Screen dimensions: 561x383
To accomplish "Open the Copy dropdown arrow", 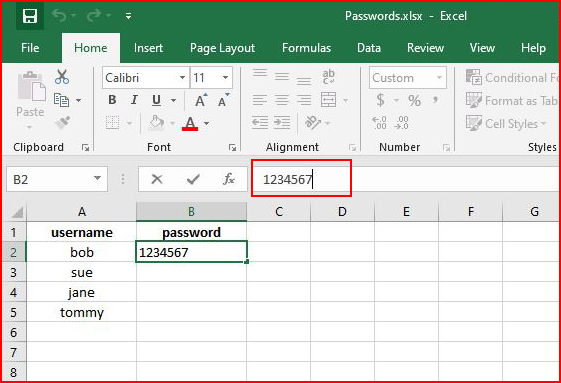I will pos(78,100).
